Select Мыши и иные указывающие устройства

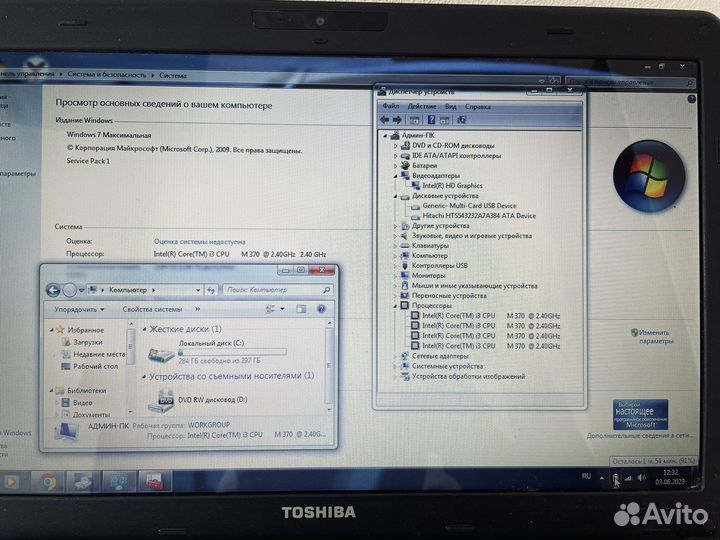pos(474,286)
